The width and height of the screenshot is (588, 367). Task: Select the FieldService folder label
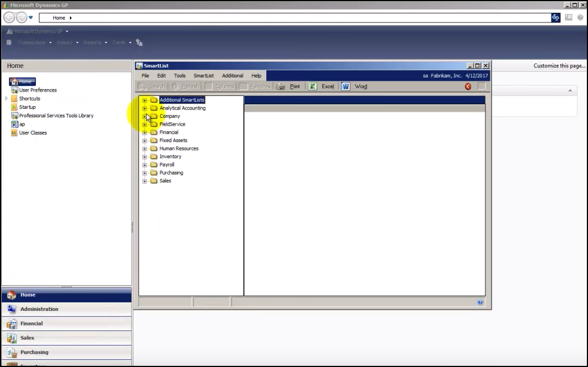(172, 124)
